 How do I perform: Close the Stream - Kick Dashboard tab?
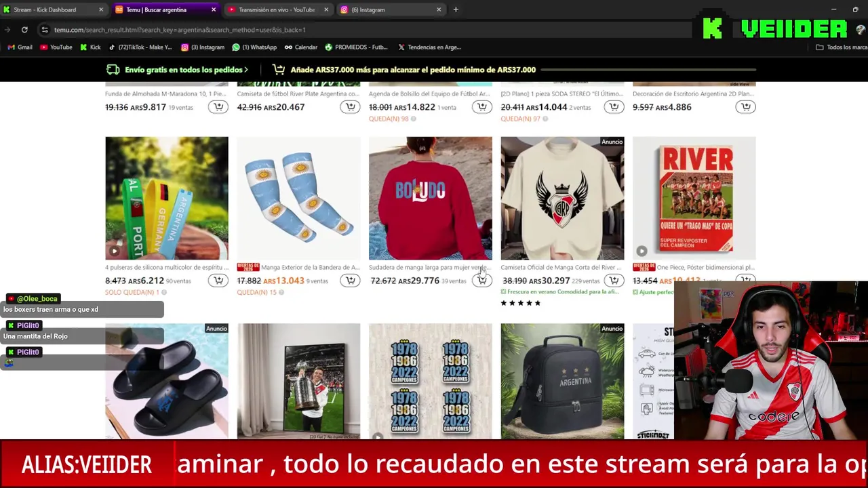[x=101, y=9]
